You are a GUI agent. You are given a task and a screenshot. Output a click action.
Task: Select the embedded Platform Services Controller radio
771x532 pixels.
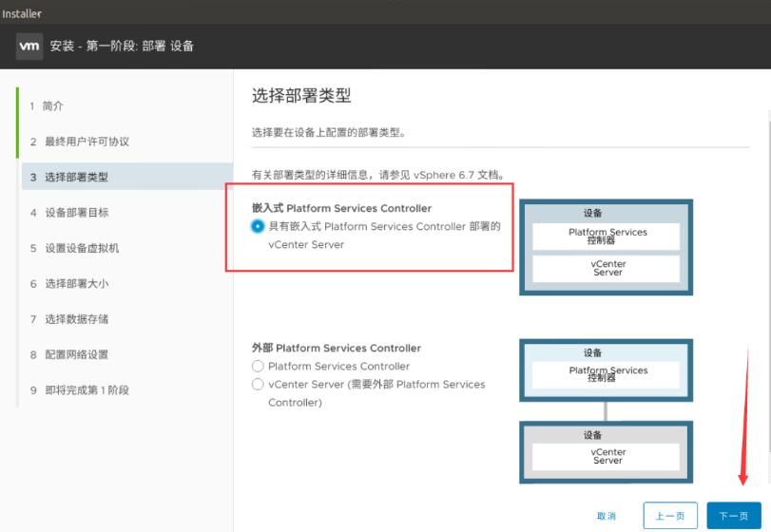pyautogui.click(x=258, y=226)
